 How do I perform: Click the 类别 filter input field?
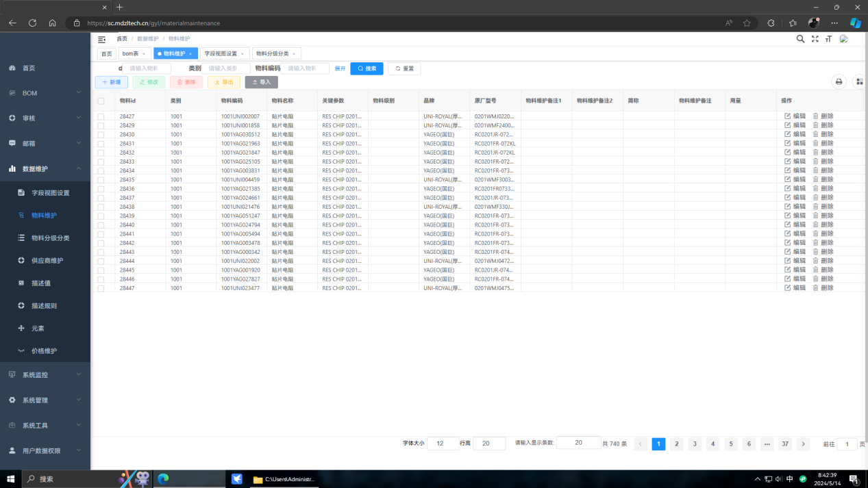(227, 68)
